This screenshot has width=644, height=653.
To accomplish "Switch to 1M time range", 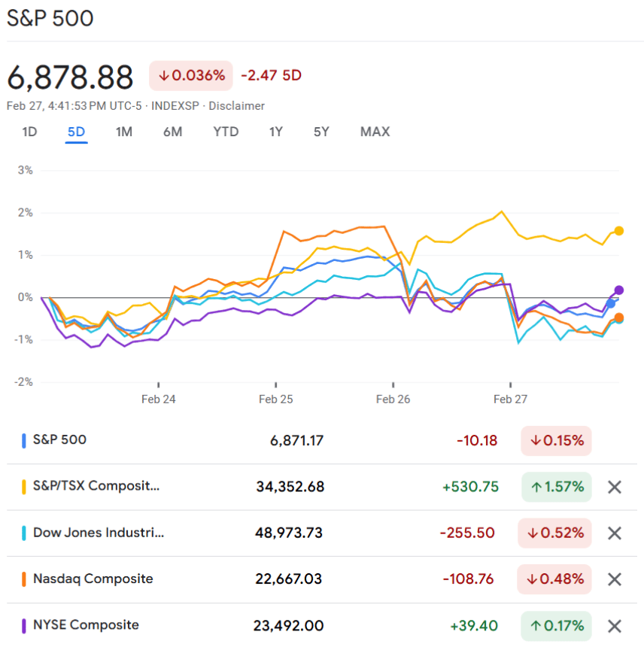I will coord(123,132).
